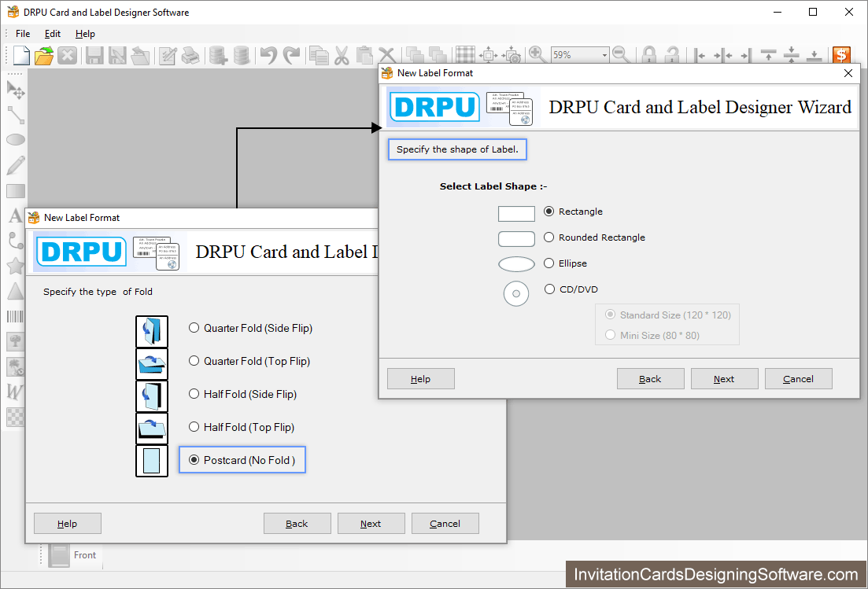Image resolution: width=868 pixels, height=589 pixels.
Task: Click Next in the fold type dialog
Action: click(x=371, y=523)
